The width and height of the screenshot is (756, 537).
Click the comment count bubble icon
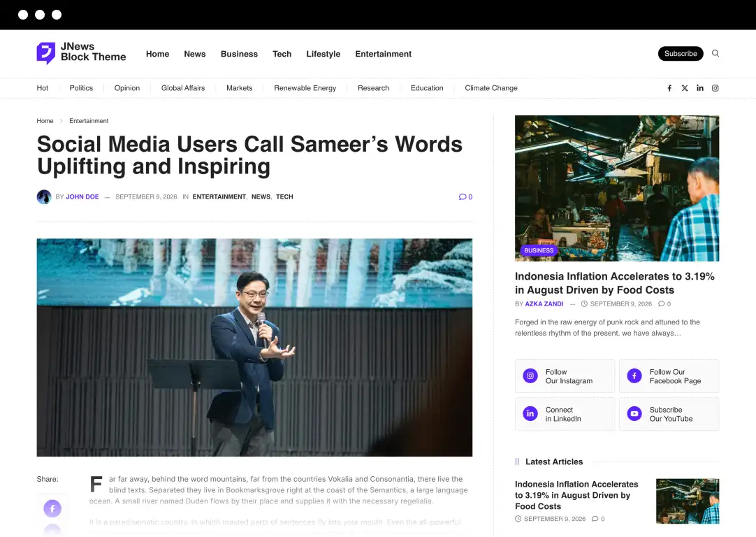463,197
